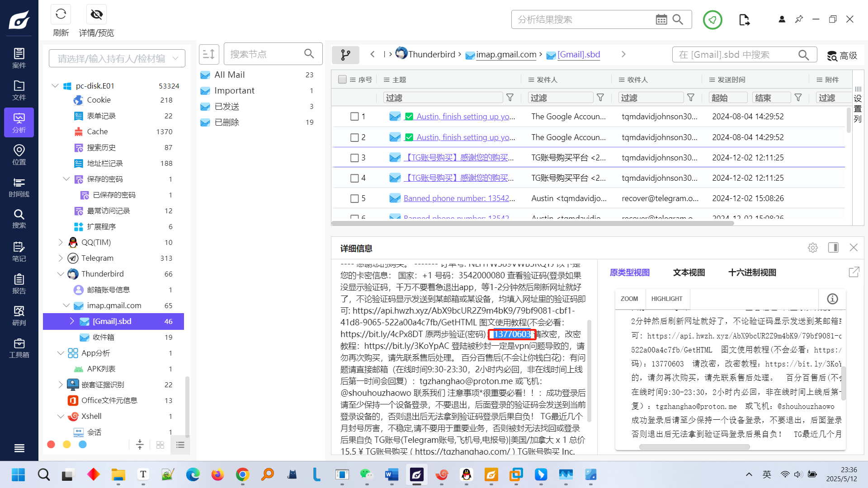The image size is (868, 488).
Task: Switch to the 原类型视图 tab
Action: 629,272
